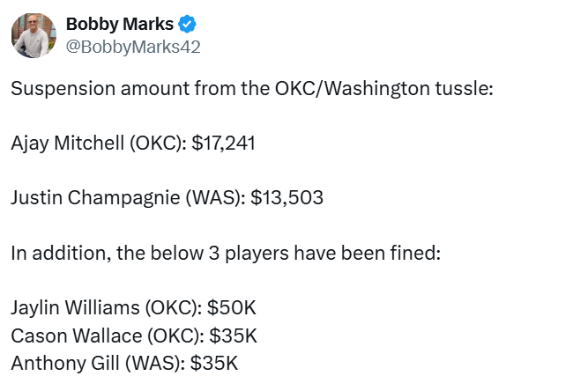The height and width of the screenshot is (376, 588).
Task: Open the Bobby Marks display name
Action: click(120, 25)
